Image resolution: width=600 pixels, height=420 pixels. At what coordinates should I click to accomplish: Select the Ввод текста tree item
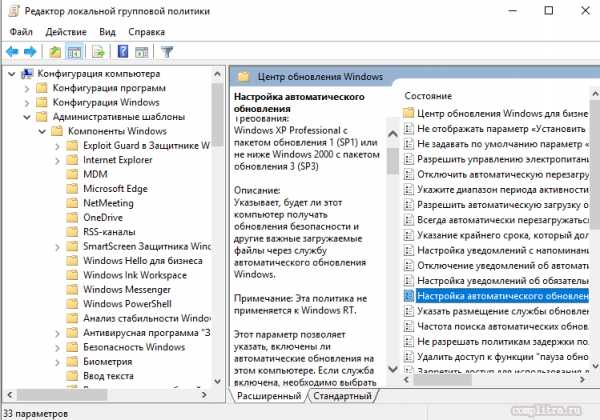point(108,376)
